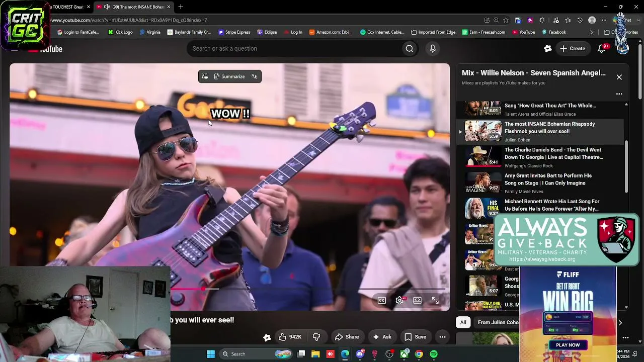Screen dimensions: 644x362
Task: Dislike the video with thumbs down
Action: 316,337
